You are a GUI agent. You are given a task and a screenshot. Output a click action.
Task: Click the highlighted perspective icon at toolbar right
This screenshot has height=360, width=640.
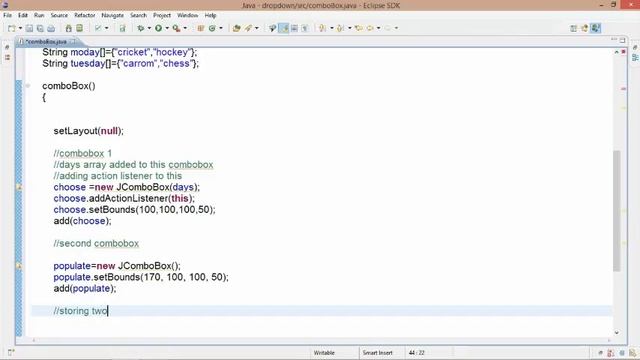tap(596, 28)
